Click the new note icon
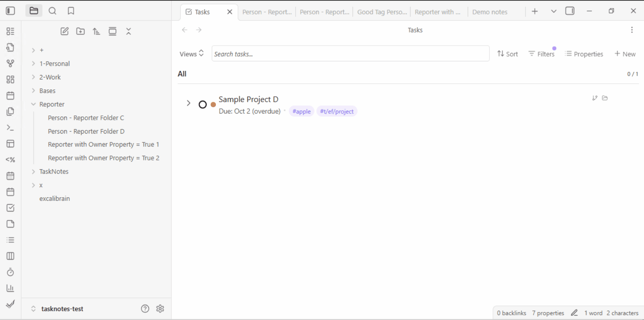This screenshot has width=644, height=320. coord(64,31)
